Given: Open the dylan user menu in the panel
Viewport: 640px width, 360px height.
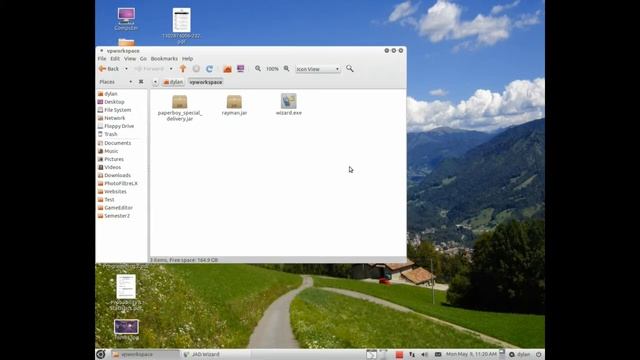Looking at the screenshot, I should pyautogui.click(x=520, y=354).
